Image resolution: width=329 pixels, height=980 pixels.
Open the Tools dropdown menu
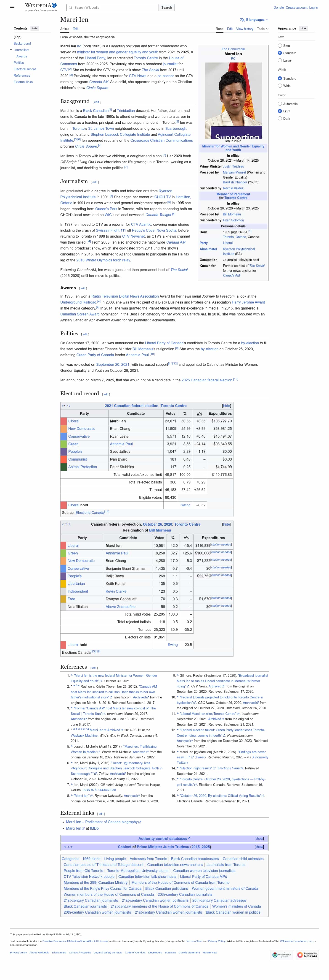click(263, 29)
